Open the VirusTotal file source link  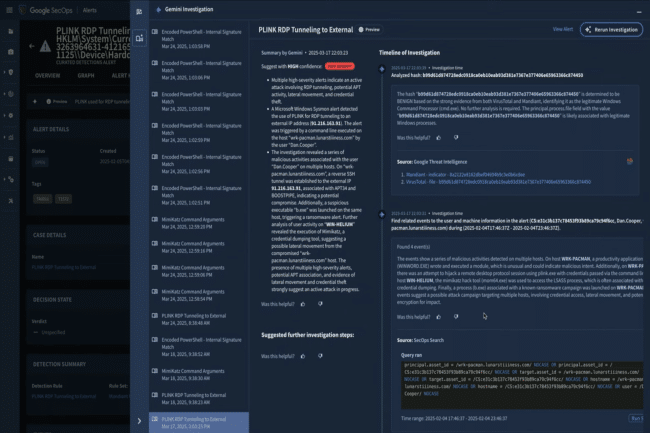498,182
